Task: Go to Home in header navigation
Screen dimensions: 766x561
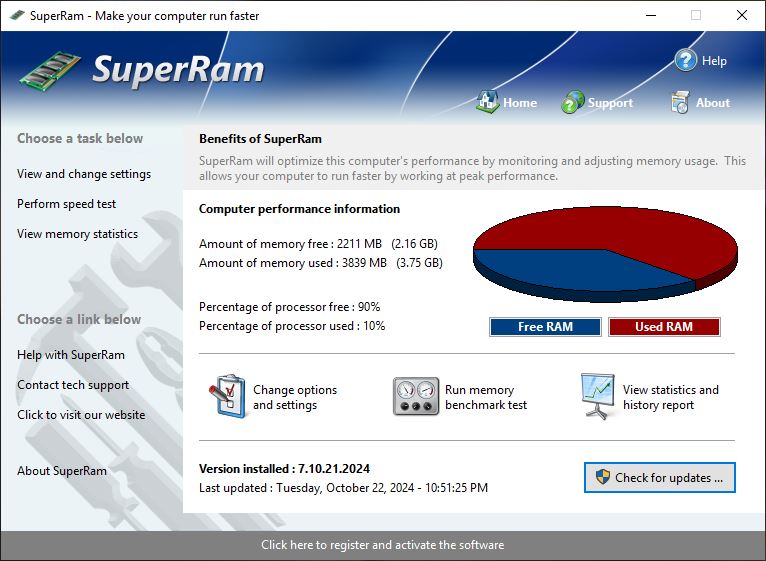Action: tap(520, 103)
